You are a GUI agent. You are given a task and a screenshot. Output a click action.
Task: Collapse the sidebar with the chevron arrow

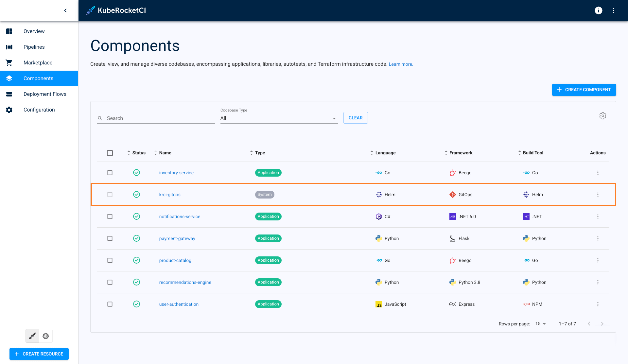click(x=65, y=10)
